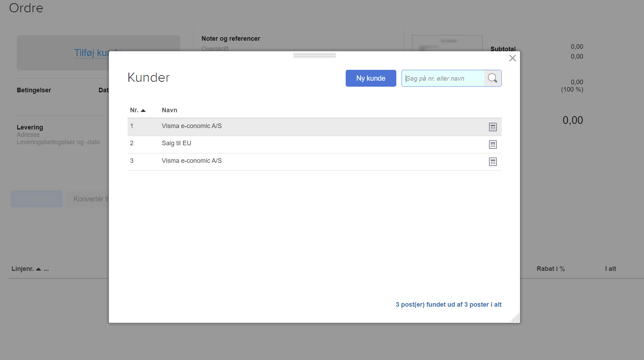Open the order layout thumbnail preview

pos(447,44)
